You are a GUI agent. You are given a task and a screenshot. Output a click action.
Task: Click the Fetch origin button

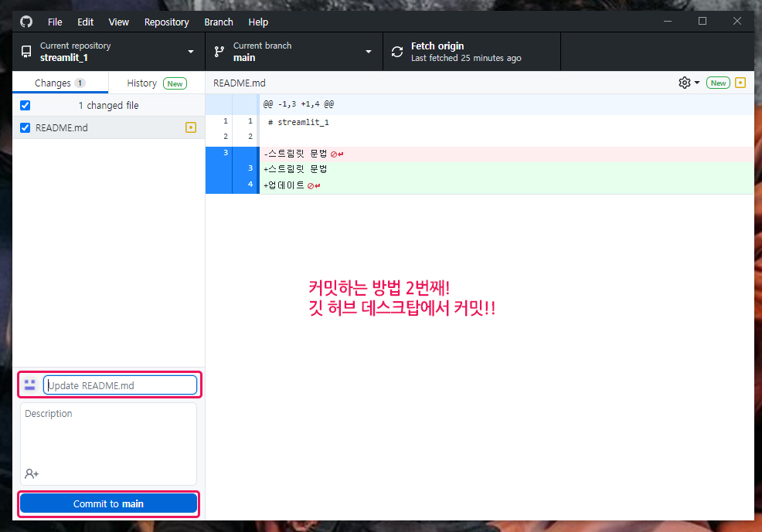(x=472, y=52)
